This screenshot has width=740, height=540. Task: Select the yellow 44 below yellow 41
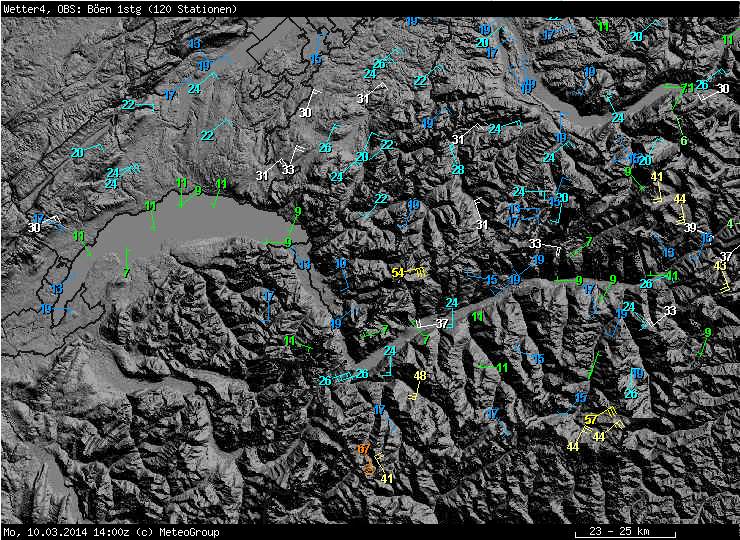[x=679, y=198]
